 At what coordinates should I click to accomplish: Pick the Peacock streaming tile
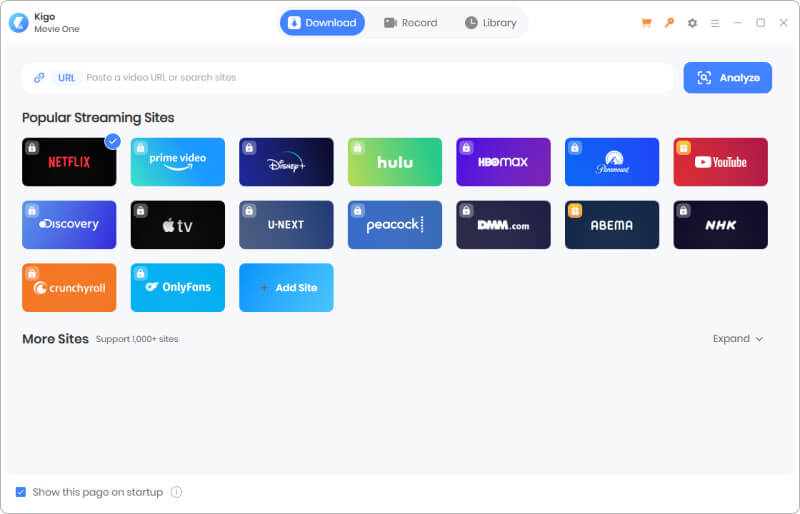395,225
